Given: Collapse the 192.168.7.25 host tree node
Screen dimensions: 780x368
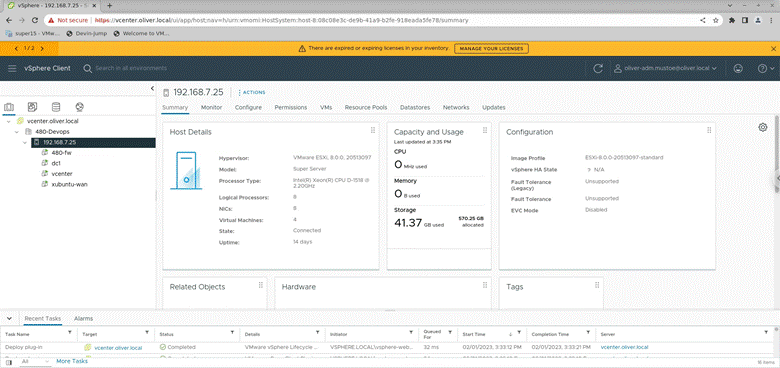Looking at the screenshot, I should pyautogui.click(x=24, y=143).
